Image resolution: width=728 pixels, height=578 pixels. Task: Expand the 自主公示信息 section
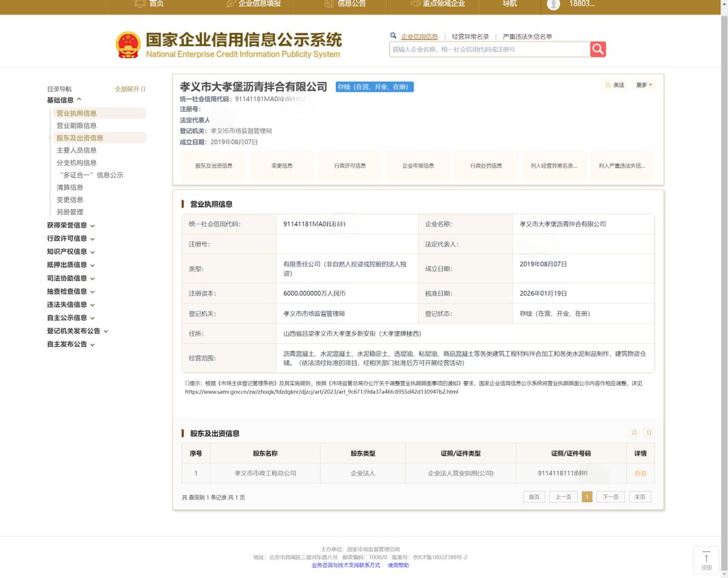tap(71, 318)
